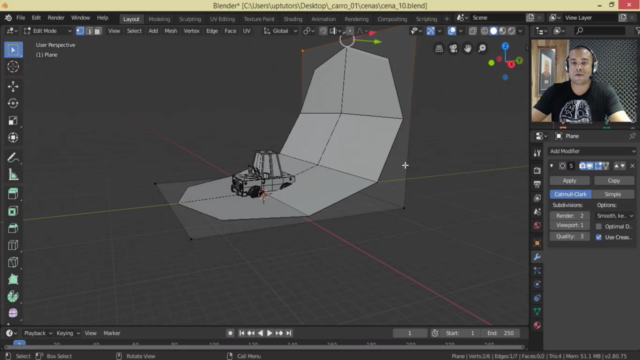Image resolution: width=640 pixels, height=360 pixels.
Task: Select the Annotate tool
Action: click(x=13, y=158)
